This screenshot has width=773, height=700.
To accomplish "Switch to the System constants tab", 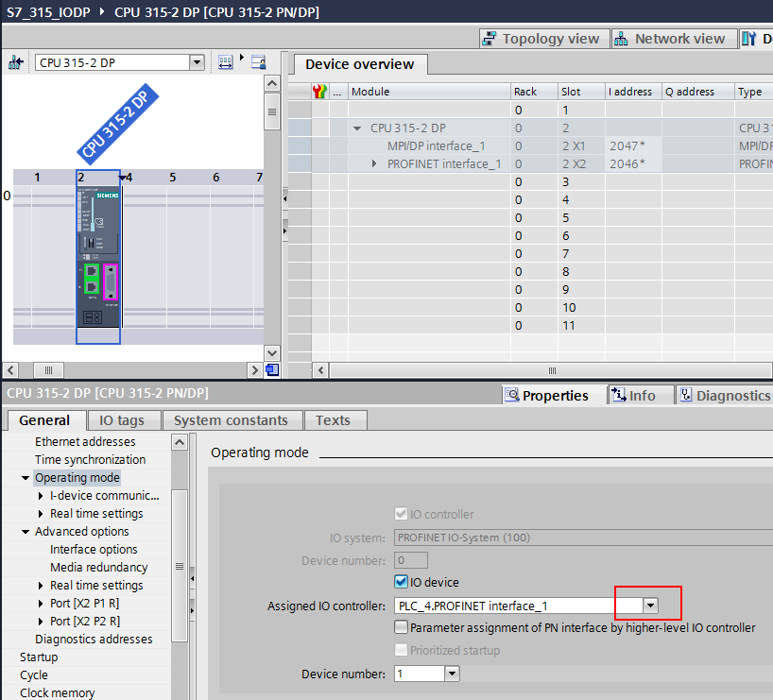I will (x=231, y=420).
